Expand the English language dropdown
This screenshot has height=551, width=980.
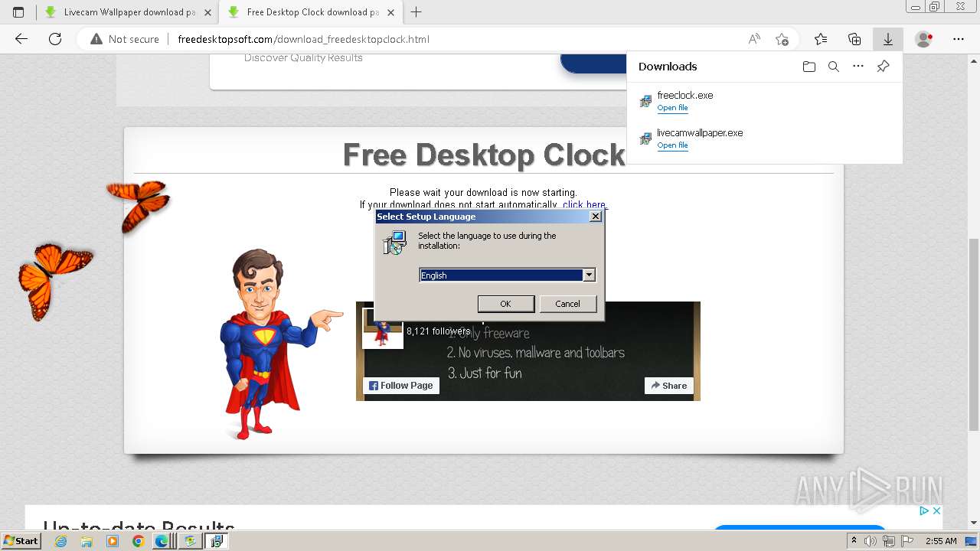[x=589, y=275]
